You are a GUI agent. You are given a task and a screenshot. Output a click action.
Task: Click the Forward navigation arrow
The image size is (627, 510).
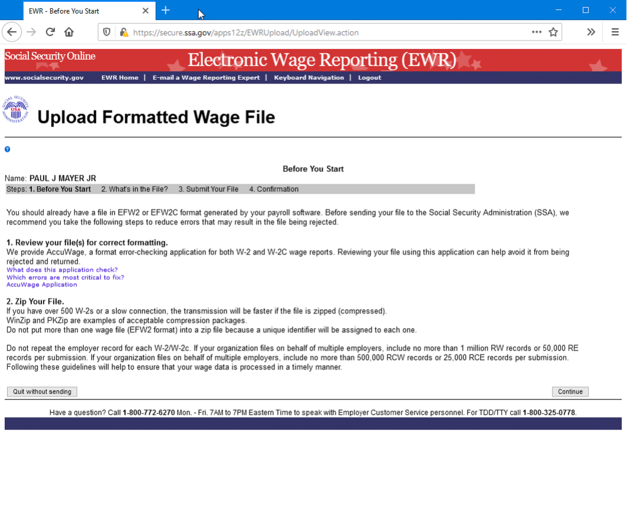click(30, 32)
